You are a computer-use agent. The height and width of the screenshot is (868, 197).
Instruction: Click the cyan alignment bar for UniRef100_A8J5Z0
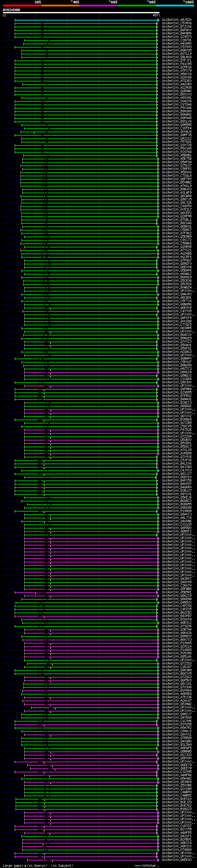click(x=87, y=20)
